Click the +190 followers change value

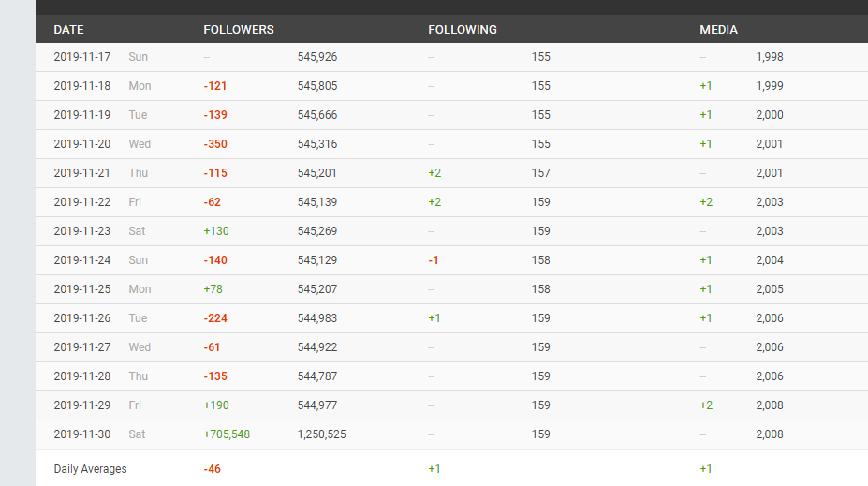[x=216, y=405]
